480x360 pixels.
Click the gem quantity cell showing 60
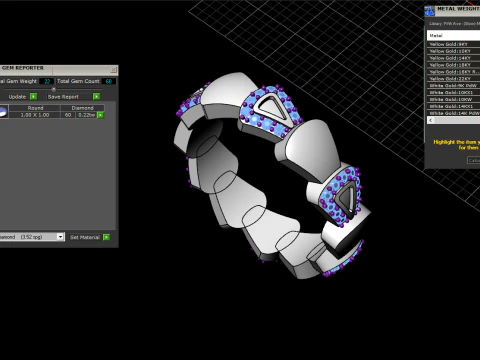point(68,115)
